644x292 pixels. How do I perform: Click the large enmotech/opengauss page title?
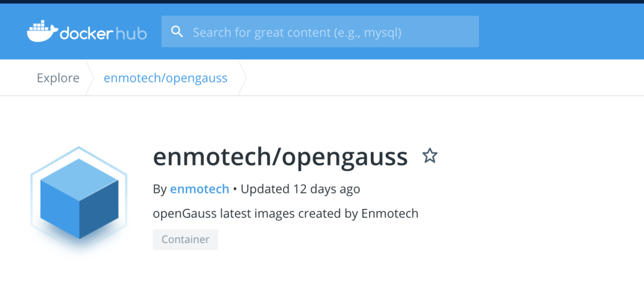(280, 157)
